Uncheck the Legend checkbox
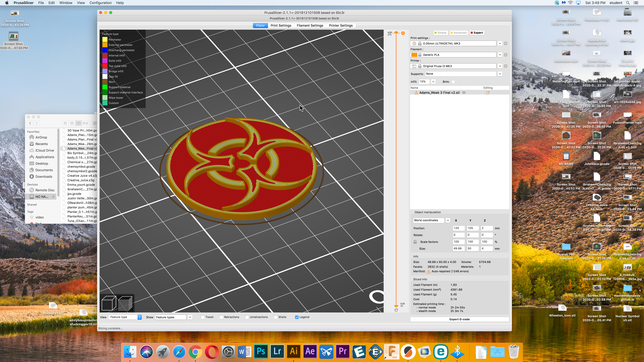The width and height of the screenshot is (644, 362). point(297,317)
